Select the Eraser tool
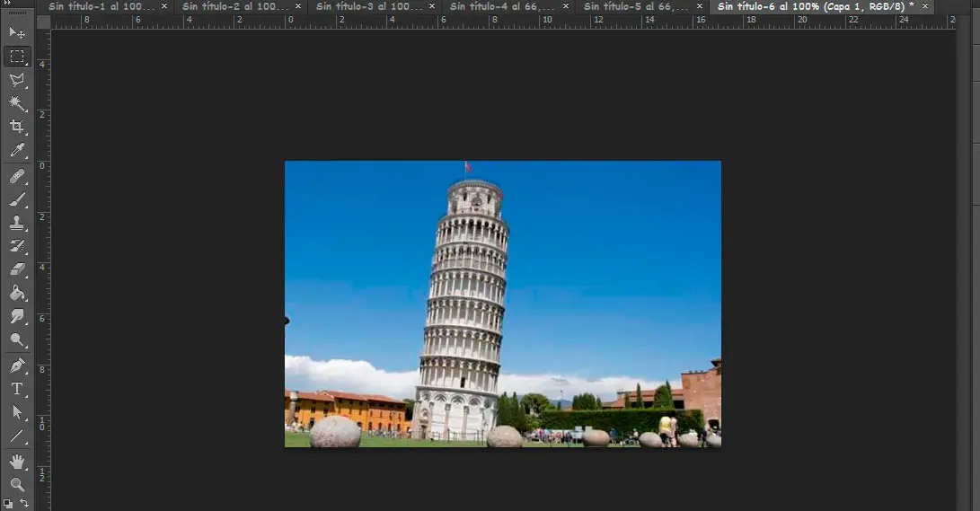The image size is (980, 511). point(16,269)
